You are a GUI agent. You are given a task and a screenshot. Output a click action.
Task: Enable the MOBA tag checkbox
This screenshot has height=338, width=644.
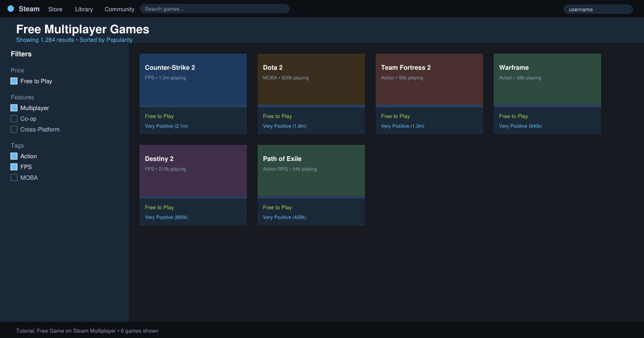click(14, 178)
